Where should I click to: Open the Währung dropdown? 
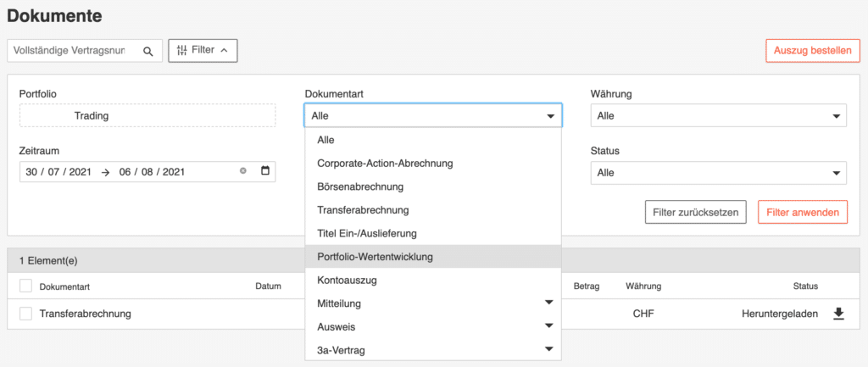pos(719,115)
